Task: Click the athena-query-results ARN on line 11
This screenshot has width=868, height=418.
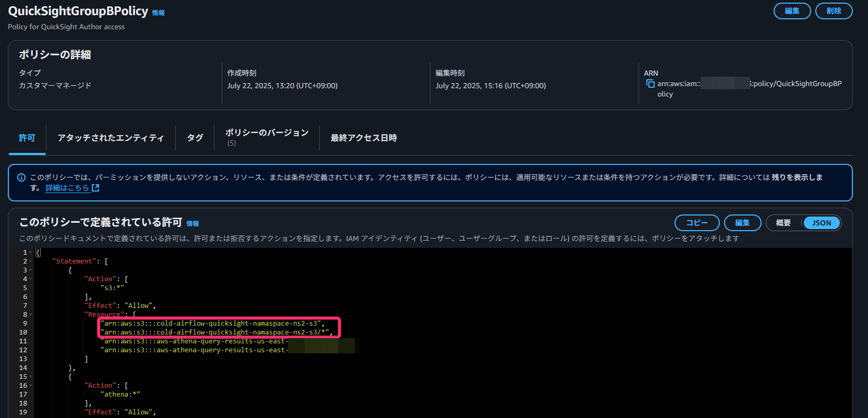Action: click(194, 341)
